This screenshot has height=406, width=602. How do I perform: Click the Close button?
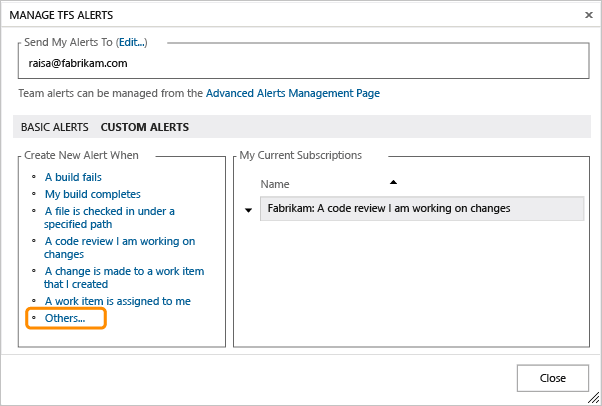click(x=552, y=378)
